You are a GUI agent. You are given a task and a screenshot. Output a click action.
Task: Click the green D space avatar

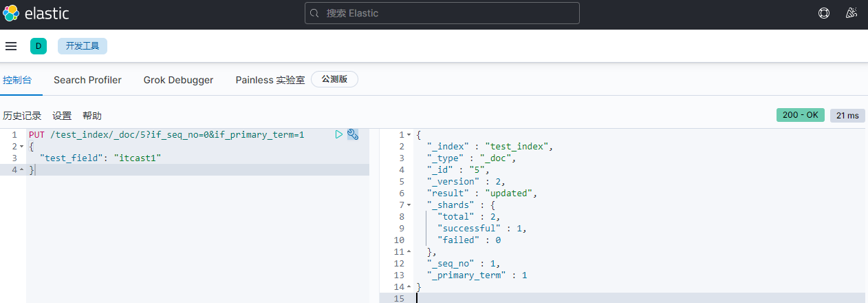coord(39,46)
